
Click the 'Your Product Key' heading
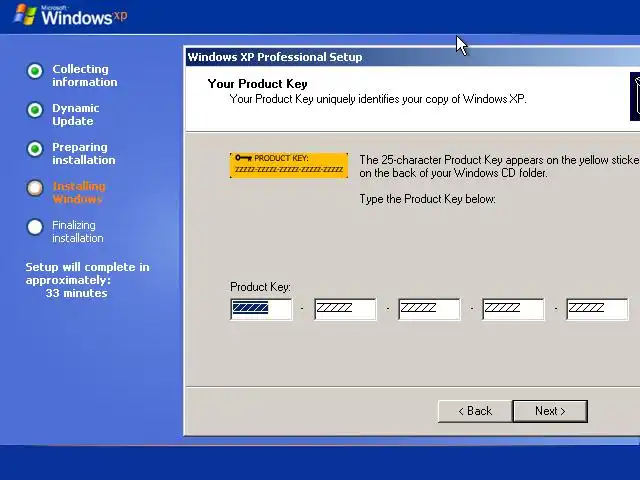coord(258,84)
